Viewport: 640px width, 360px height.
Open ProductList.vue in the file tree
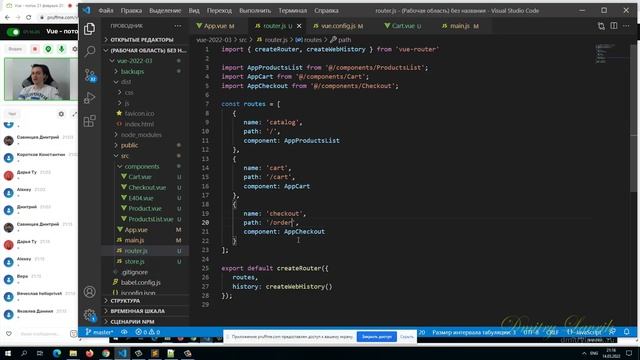click(151, 219)
